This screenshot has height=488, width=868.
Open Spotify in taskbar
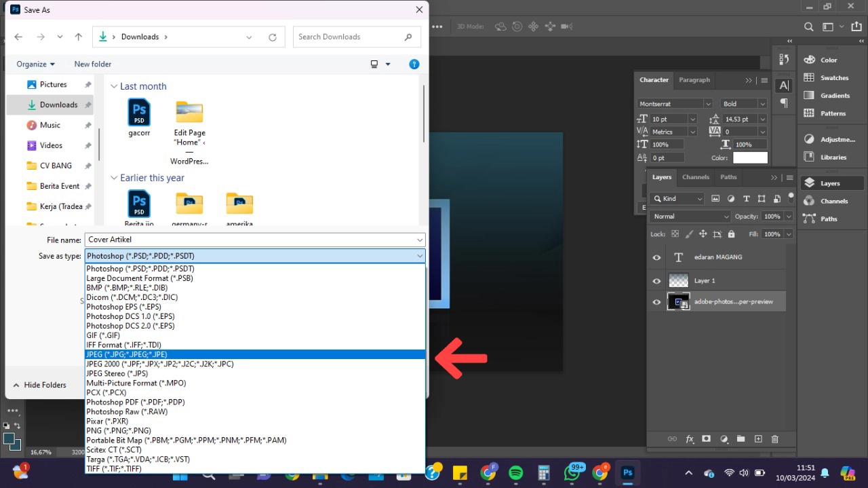tap(515, 472)
